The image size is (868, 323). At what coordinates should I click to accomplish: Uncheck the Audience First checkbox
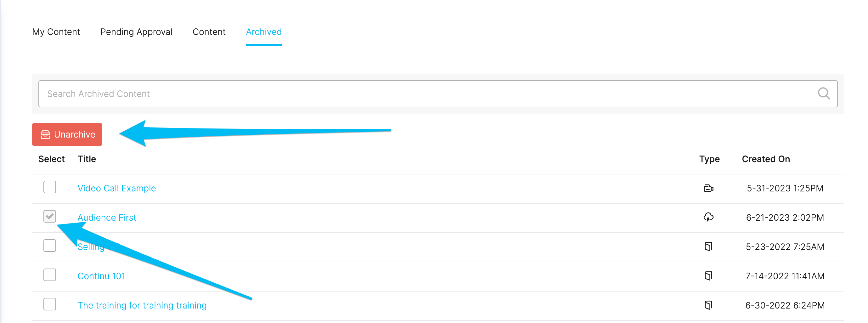pos(49,216)
